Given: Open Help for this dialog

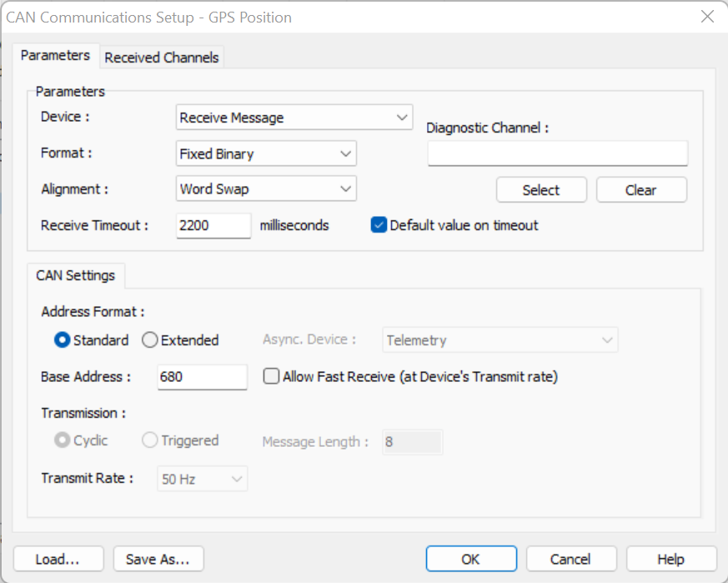Looking at the screenshot, I should click(x=670, y=559).
